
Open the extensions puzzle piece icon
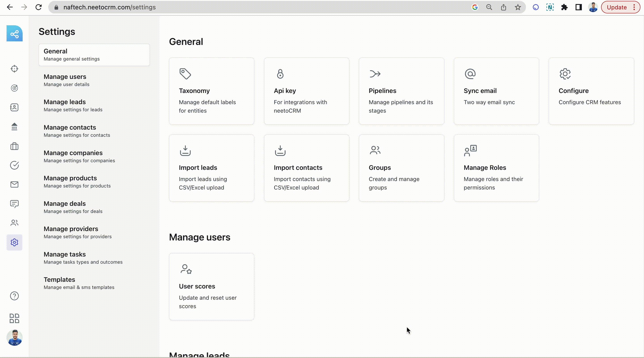pyautogui.click(x=564, y=7)
